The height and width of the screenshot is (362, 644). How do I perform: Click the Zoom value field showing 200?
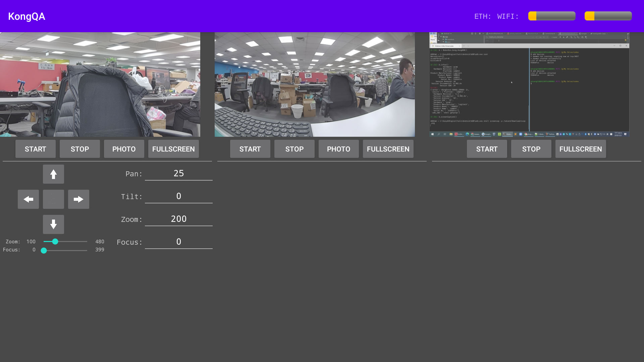[x=179, y=219]
